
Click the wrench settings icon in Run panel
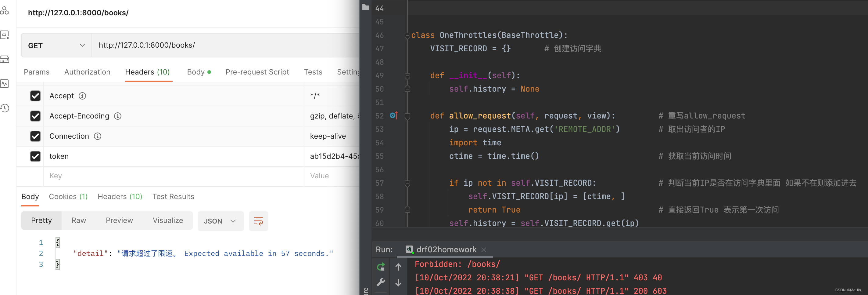pos(381,282)
